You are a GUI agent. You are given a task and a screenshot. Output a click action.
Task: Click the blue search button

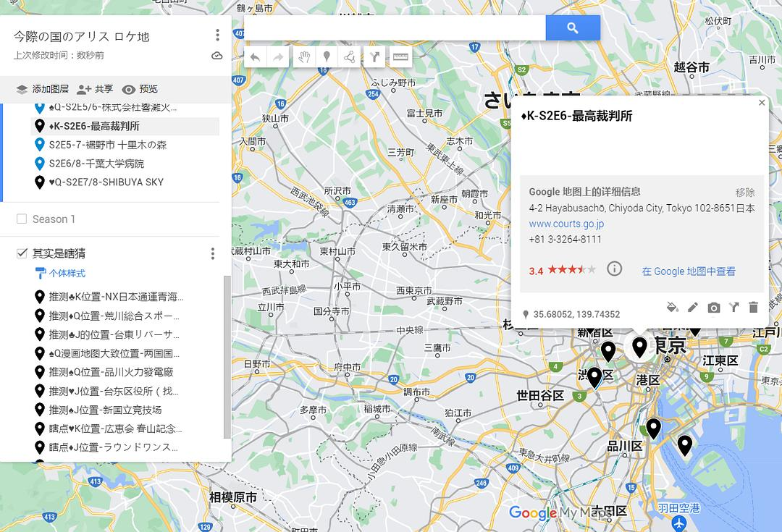point(573,28)
